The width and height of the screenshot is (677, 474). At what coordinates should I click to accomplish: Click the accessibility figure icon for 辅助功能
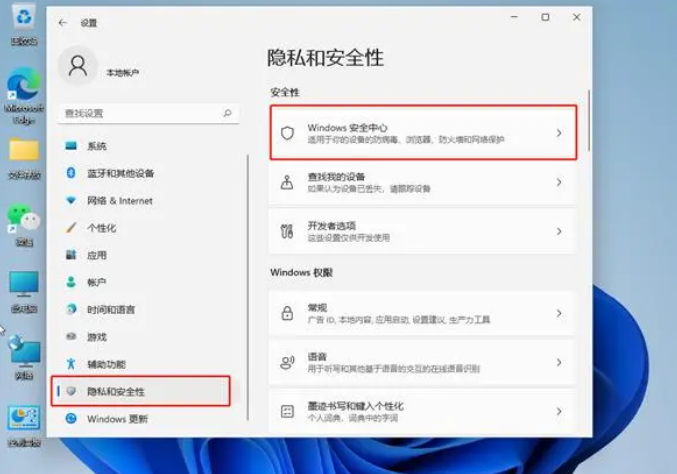point(71,364)
